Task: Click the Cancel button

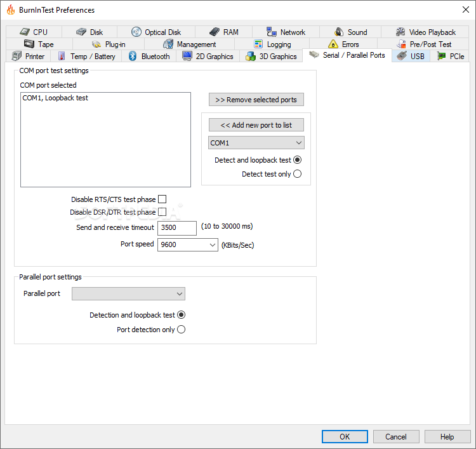Action: [x=396, y=436]
